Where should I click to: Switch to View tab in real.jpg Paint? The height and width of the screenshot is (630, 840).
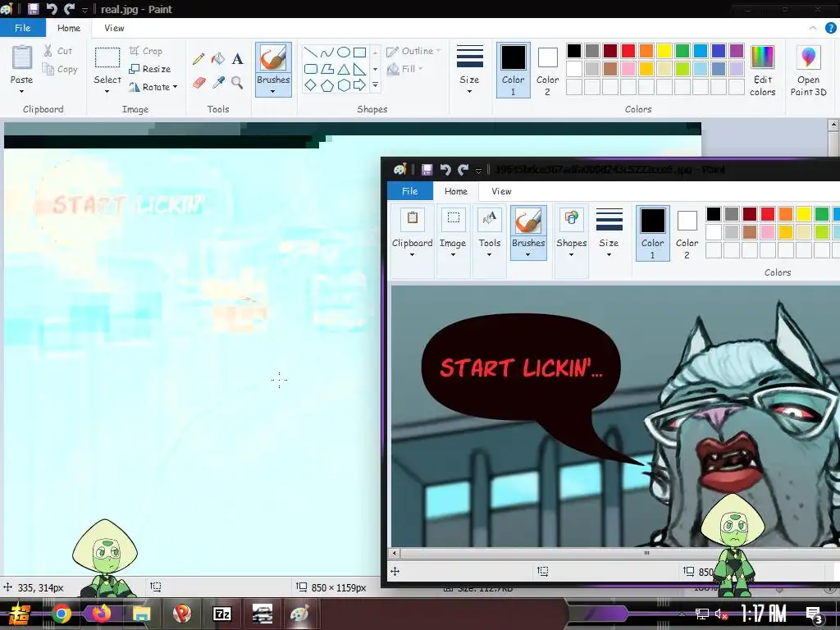[114, 28]
